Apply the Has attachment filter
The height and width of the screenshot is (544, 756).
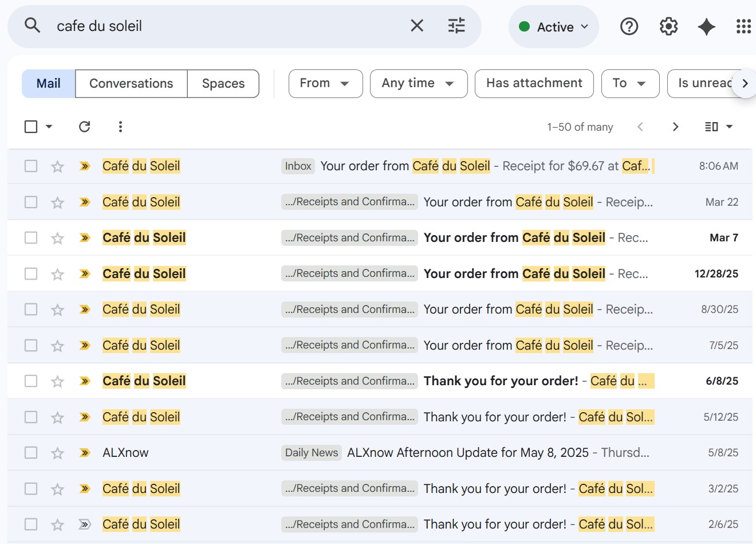tap(534, 84)
